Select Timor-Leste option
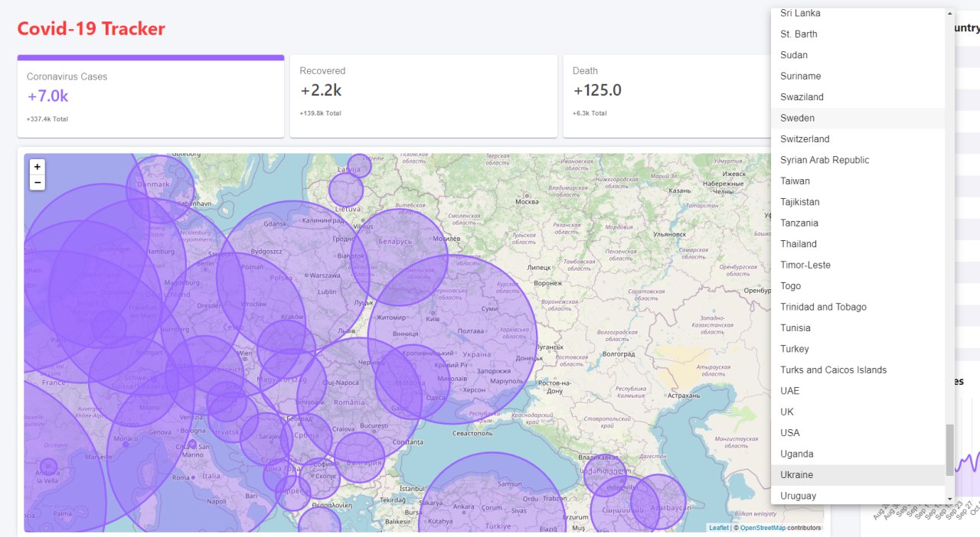Viewport: 980px width, 537px height. 857,265
